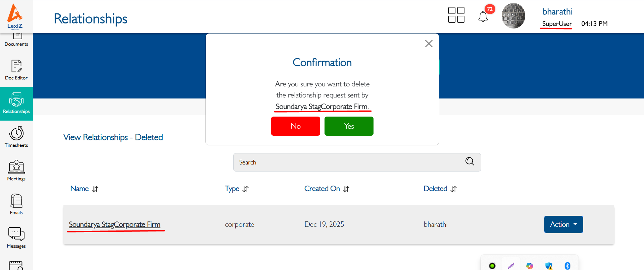Open the Emails section

pyautogui.click(x=16, y=204)
